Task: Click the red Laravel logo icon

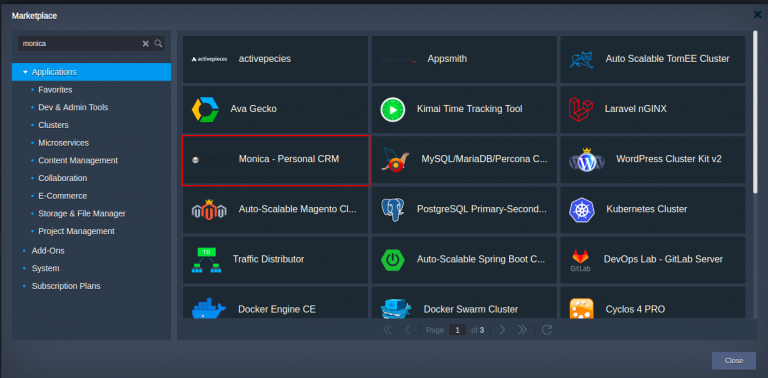Action: pos(581,109)
